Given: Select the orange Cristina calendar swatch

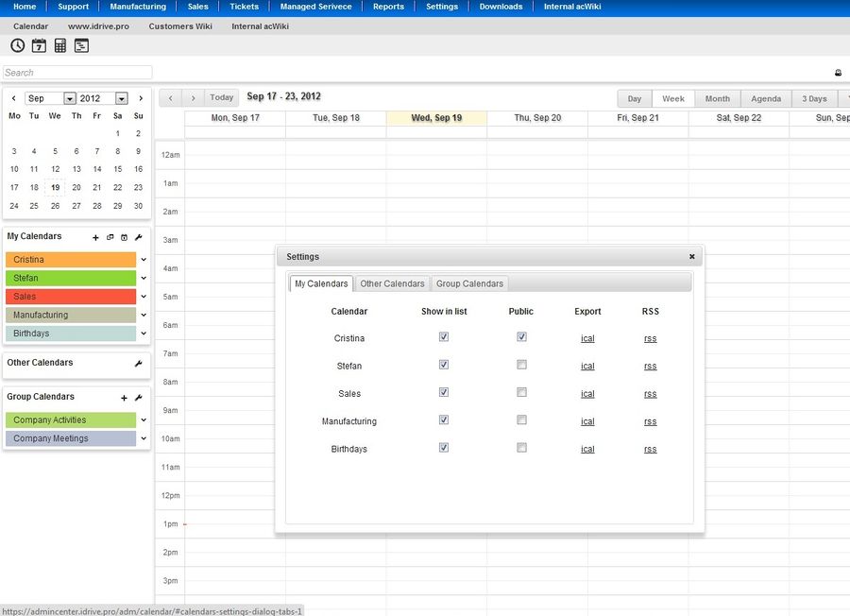Looking at the screenshot, I should click(x=71, y=260).
